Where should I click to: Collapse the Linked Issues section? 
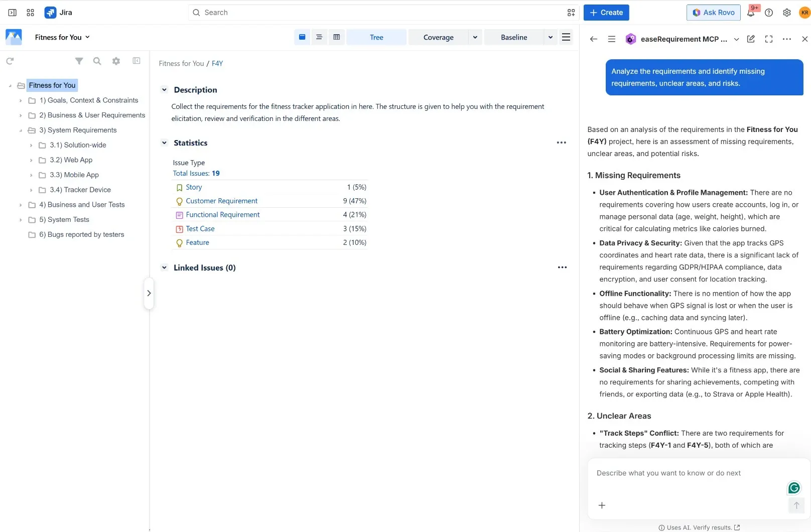[x=164, y=268]
